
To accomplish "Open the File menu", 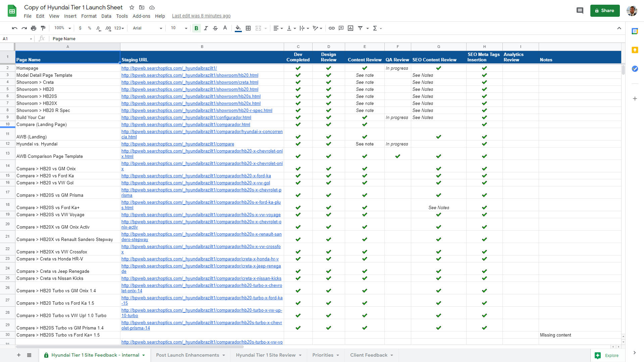I will pyautogui.click(x=28, y=16).
